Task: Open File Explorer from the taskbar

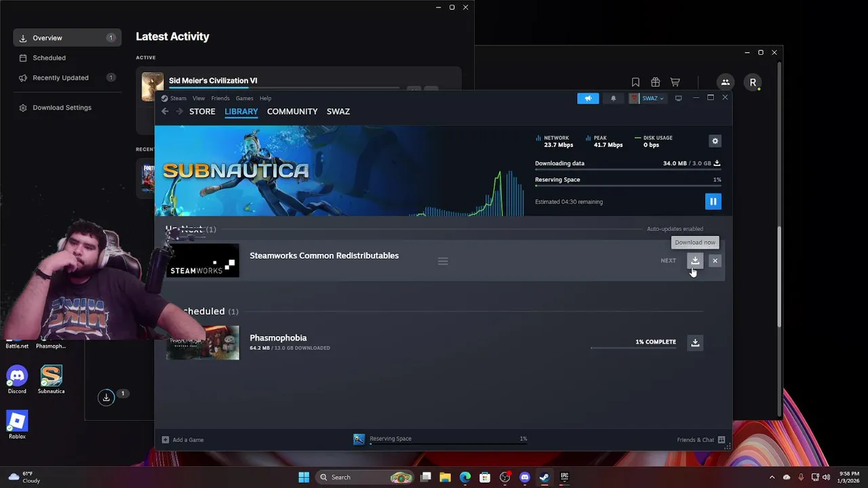Action: (446, 477)
